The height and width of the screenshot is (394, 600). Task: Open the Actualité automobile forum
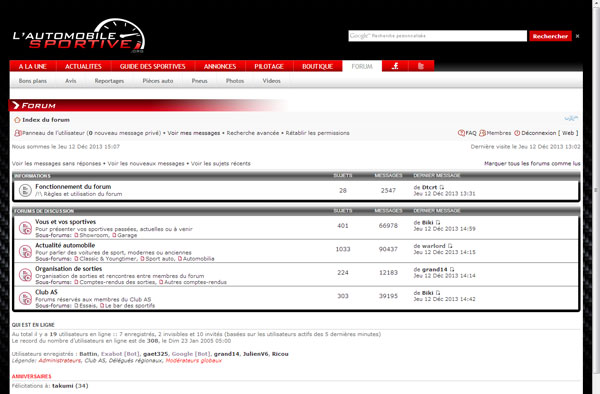[x=65, y=245]
